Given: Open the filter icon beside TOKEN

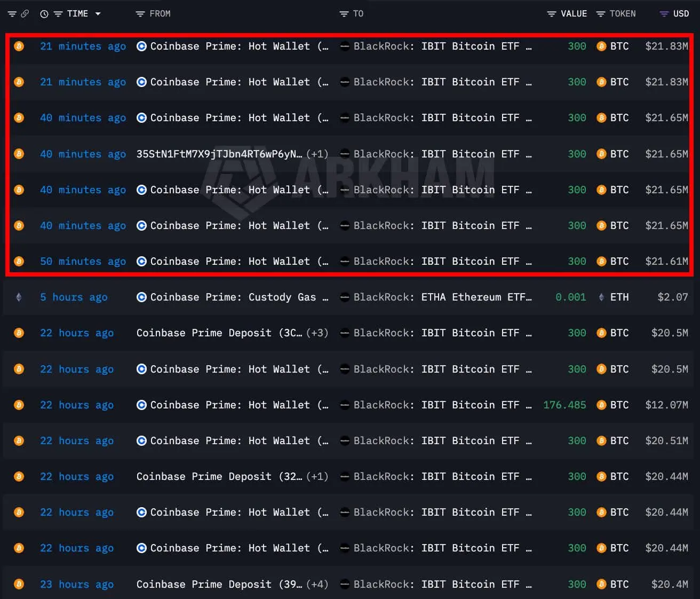Looking at the screenshot, I should 601,14.
